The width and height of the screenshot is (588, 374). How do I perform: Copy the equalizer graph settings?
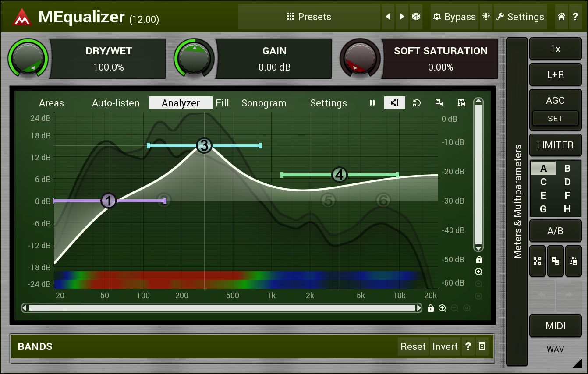tap(439, 103)
